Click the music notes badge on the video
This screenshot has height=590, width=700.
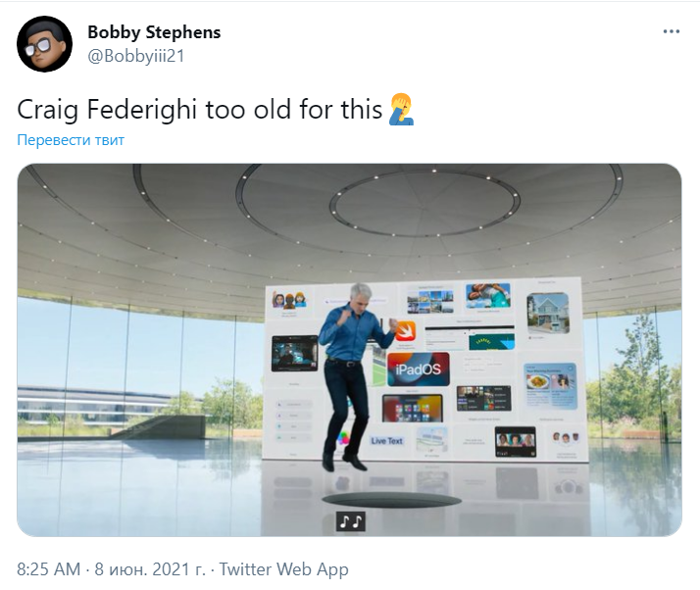coord(350,521)
